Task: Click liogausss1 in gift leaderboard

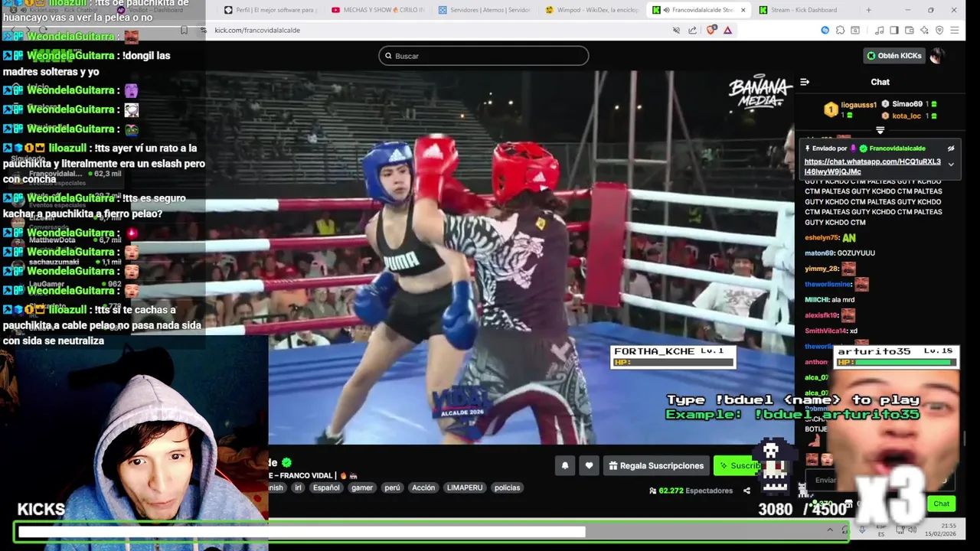Action: (858, 105)
